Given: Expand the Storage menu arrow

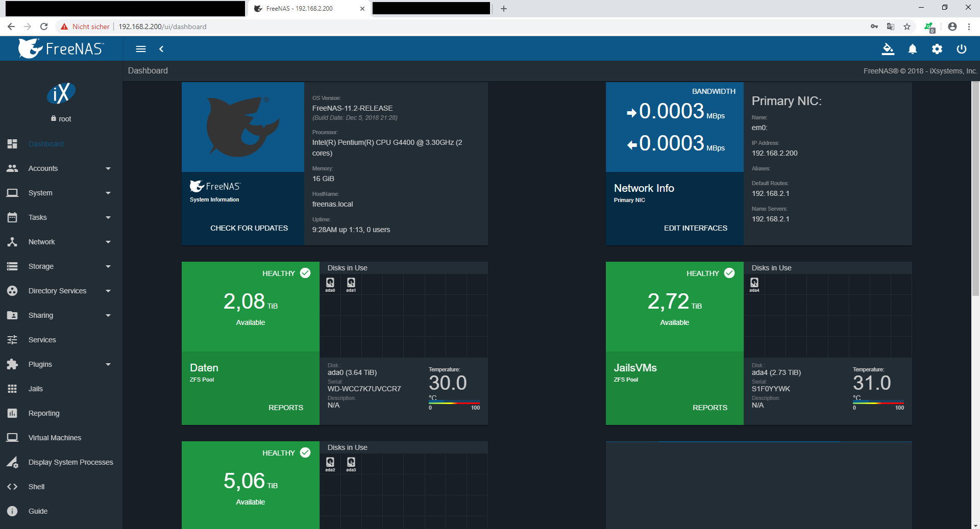Looking at the screenshot, I should [108, 267].
